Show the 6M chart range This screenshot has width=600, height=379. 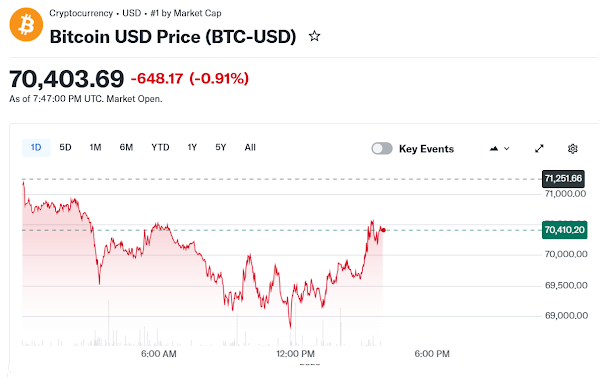pos(126,147)
